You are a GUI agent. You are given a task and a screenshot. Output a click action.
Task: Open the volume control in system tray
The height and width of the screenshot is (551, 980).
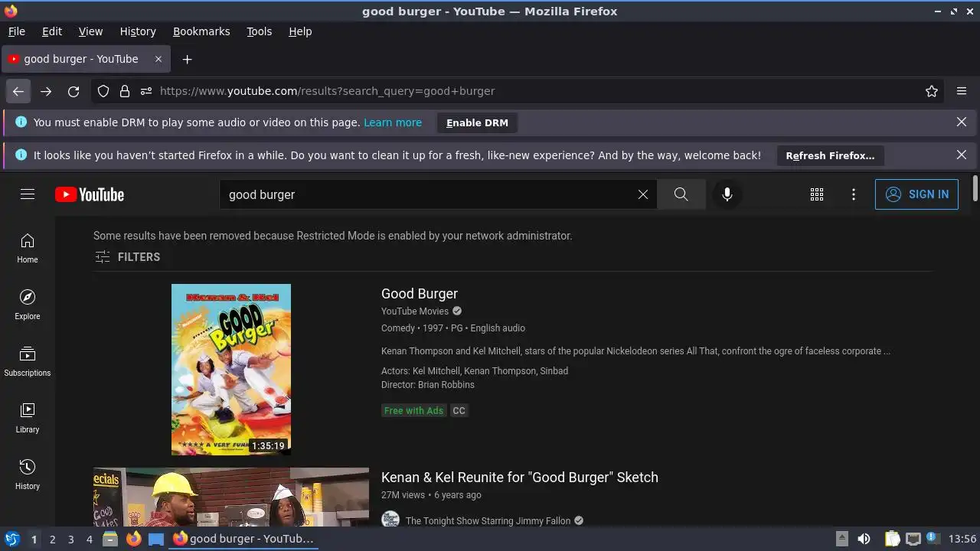pyautogui.click(x=864, y=539)
